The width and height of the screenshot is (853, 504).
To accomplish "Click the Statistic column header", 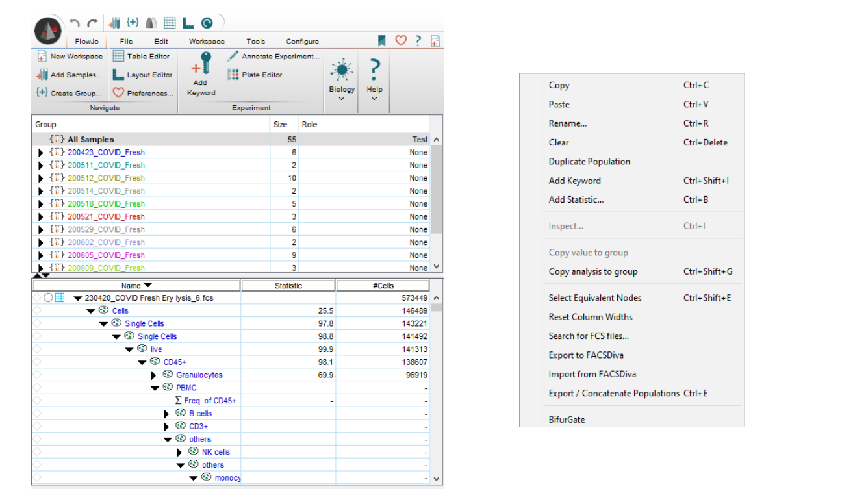I will point(288,286).
